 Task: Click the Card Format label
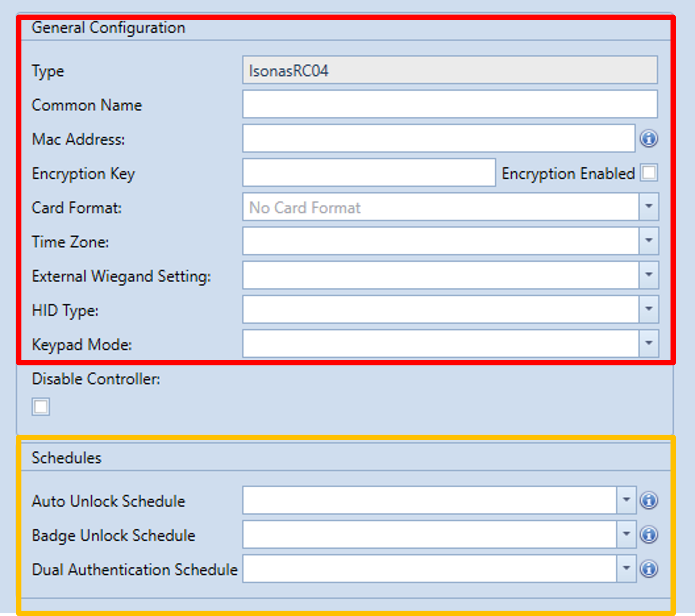point(77,208)
